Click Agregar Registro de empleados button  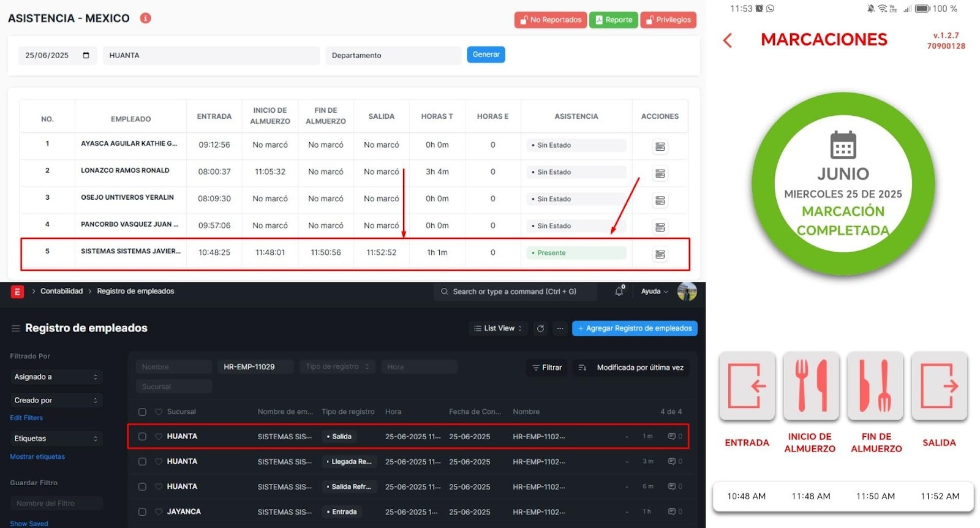point(635,328)
